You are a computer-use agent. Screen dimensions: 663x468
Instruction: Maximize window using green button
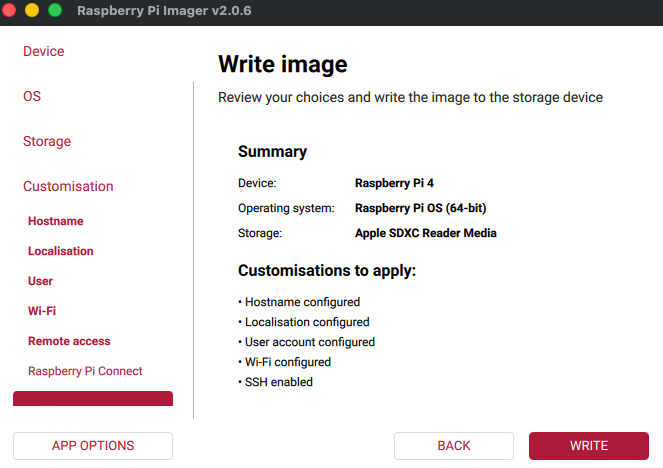pyautogui.click(x=55, y=10)
